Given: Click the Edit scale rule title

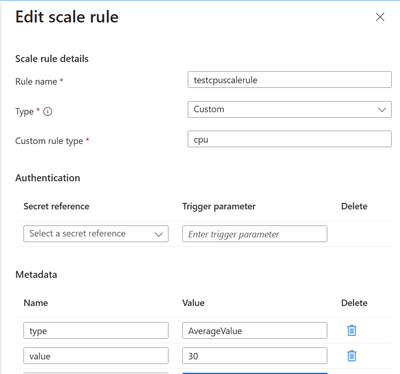Looking at the screenshot, I should [67, 17].
